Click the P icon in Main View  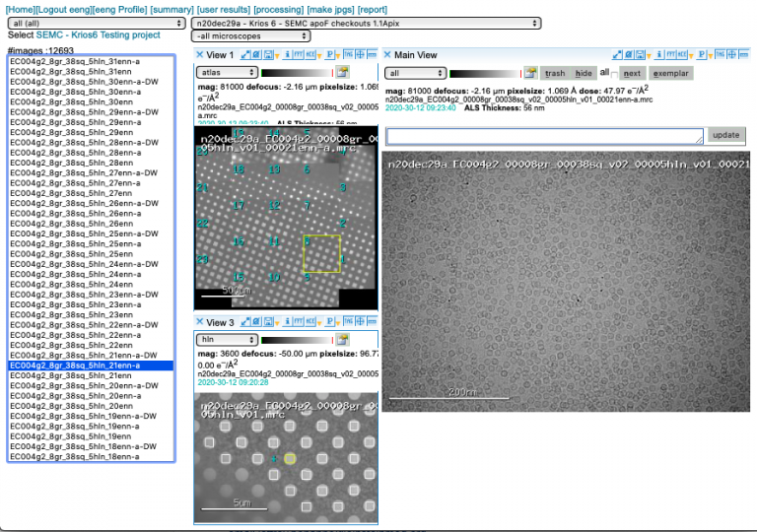tap(702, 54)
